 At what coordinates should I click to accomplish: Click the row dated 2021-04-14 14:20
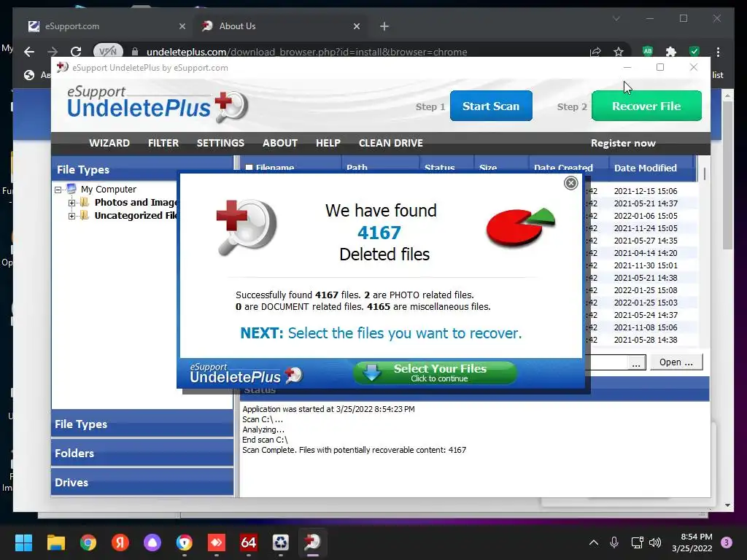pos(645,253)
